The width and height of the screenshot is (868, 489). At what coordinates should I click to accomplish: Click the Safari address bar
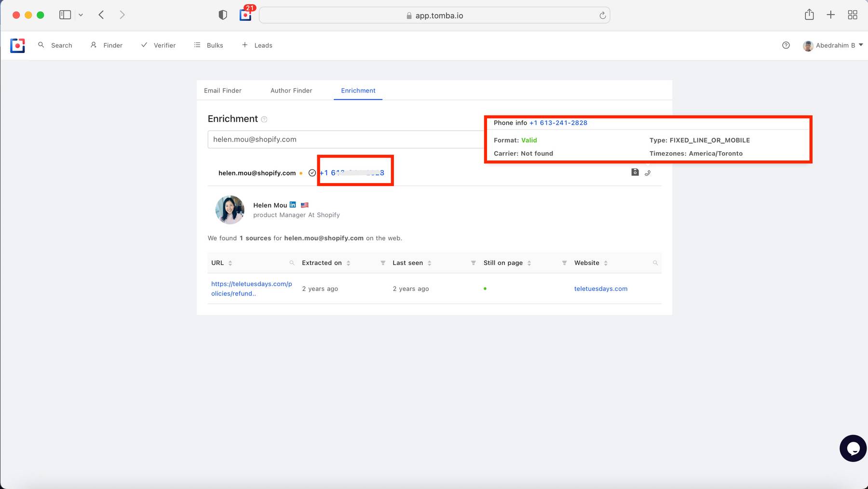[x=434, y=15]
